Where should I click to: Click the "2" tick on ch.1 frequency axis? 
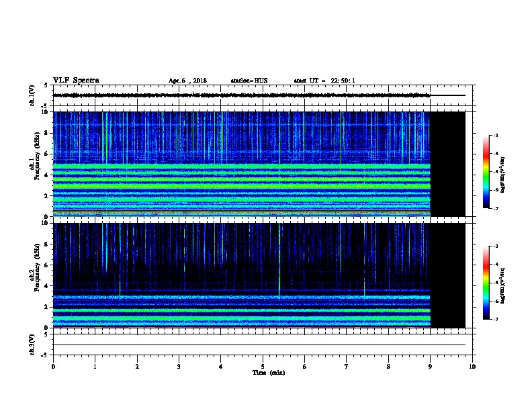point(47,195)
